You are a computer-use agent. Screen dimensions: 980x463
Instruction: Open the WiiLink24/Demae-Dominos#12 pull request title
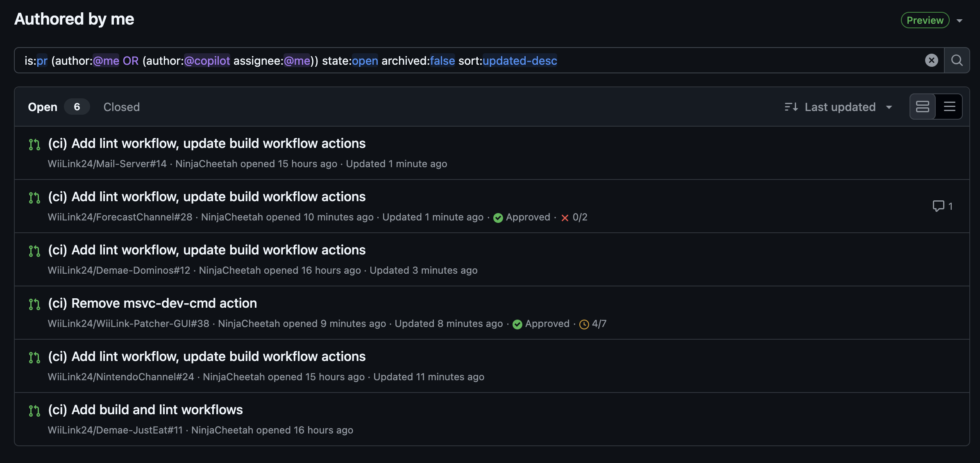(x=207, y=250)
